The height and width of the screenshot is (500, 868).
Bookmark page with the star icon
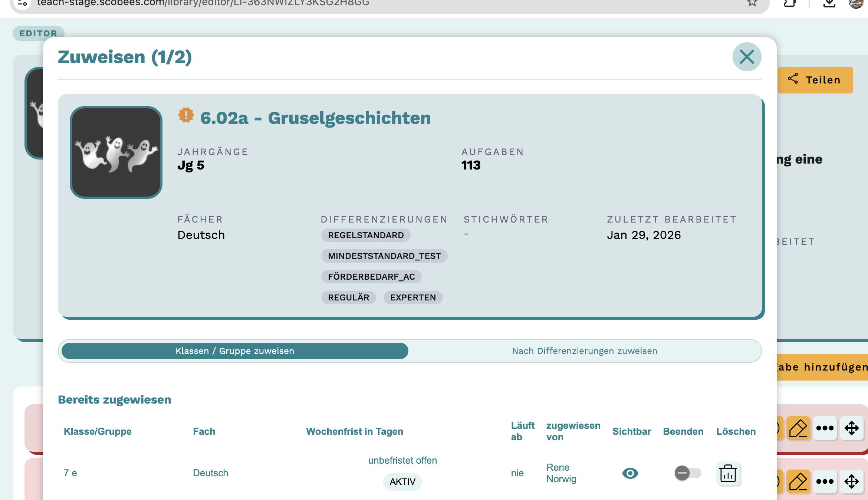[x=752, y=3]
